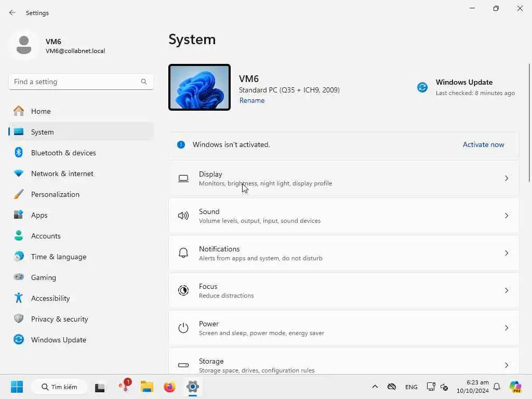Click Activate now link
This screenshot has height=399, width=532.
tap(483, 144)
